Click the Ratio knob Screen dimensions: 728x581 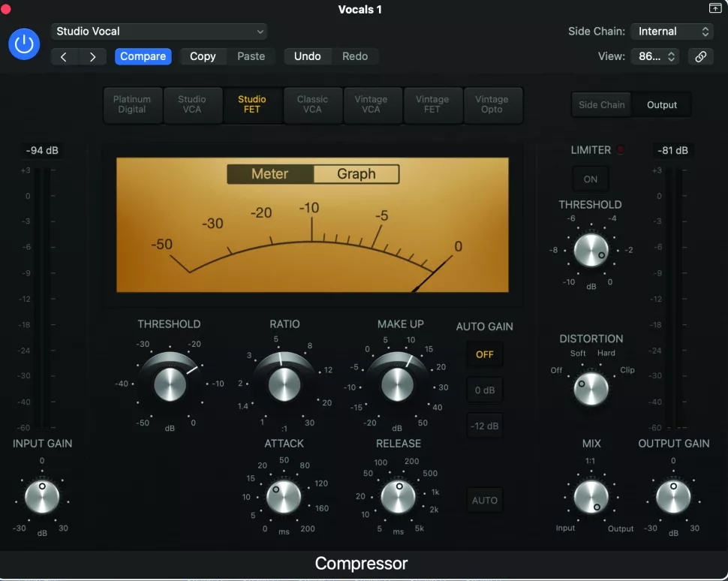[284, 384]
